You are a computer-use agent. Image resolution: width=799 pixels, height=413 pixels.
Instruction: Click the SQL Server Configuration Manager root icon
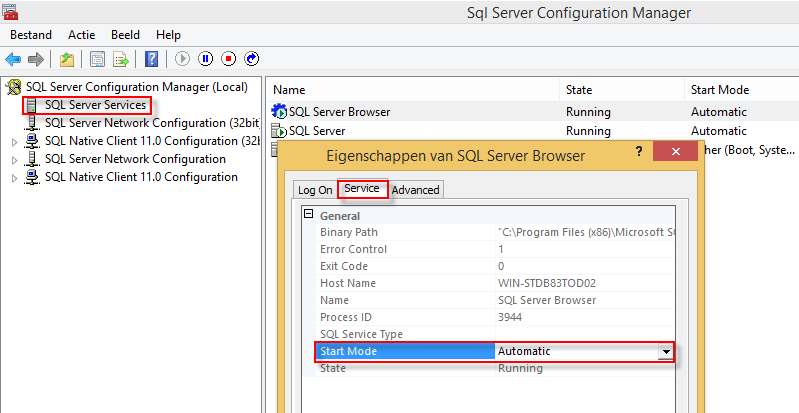point(14,87)
